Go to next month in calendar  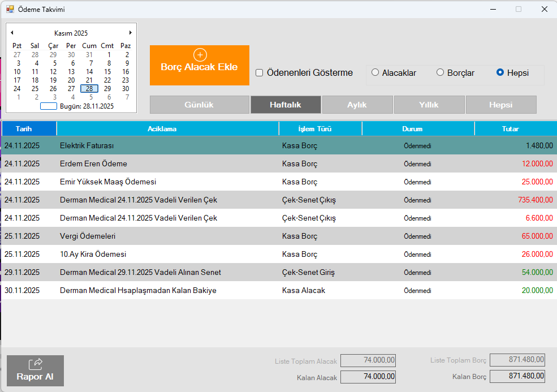[x=131, y=33]
